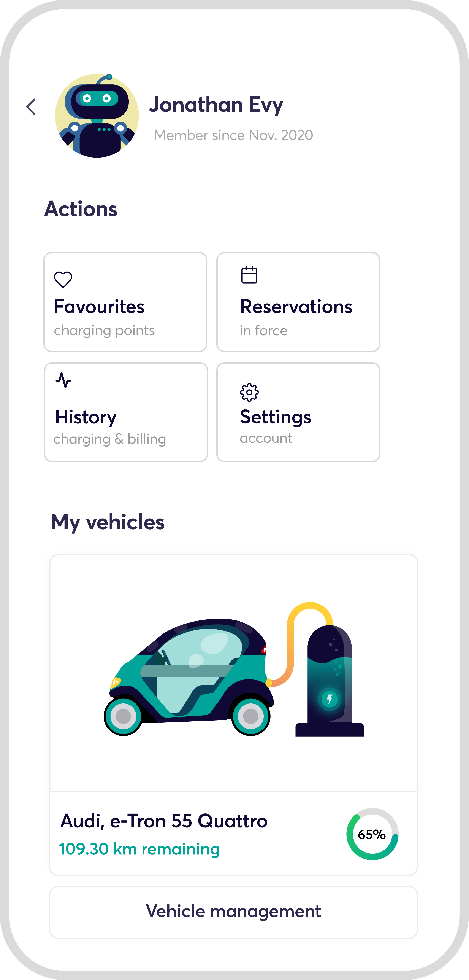Open the Reservations in force label

tap(296, 317)
